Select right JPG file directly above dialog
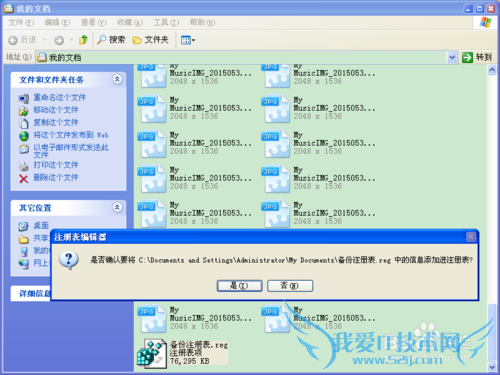The height and width of the screenshot is (375, 500). [276, 213]
